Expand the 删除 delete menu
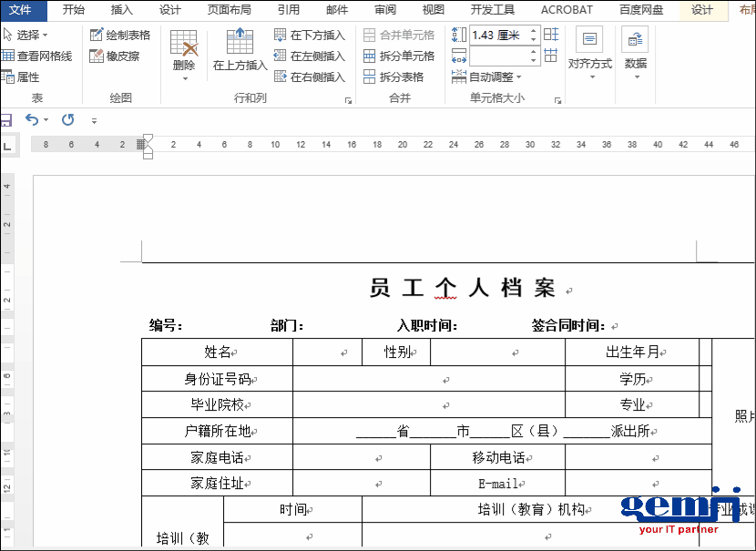 click(x=184, y=56)
